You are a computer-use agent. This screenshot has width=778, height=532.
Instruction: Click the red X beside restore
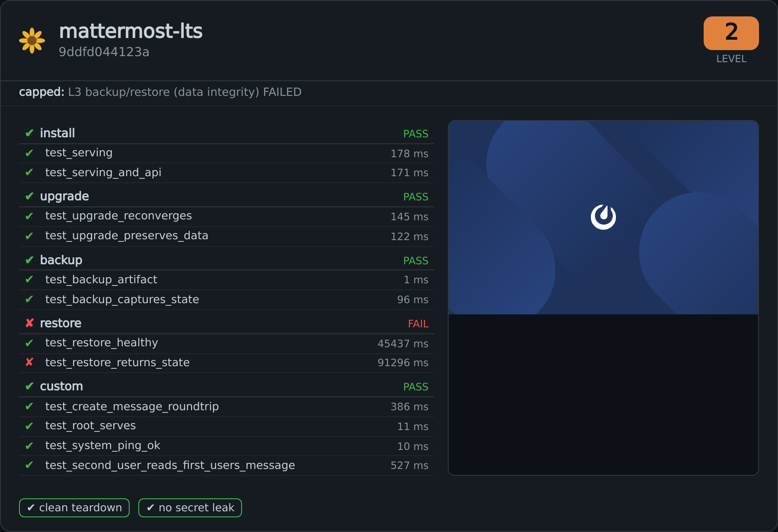(29, 323)
